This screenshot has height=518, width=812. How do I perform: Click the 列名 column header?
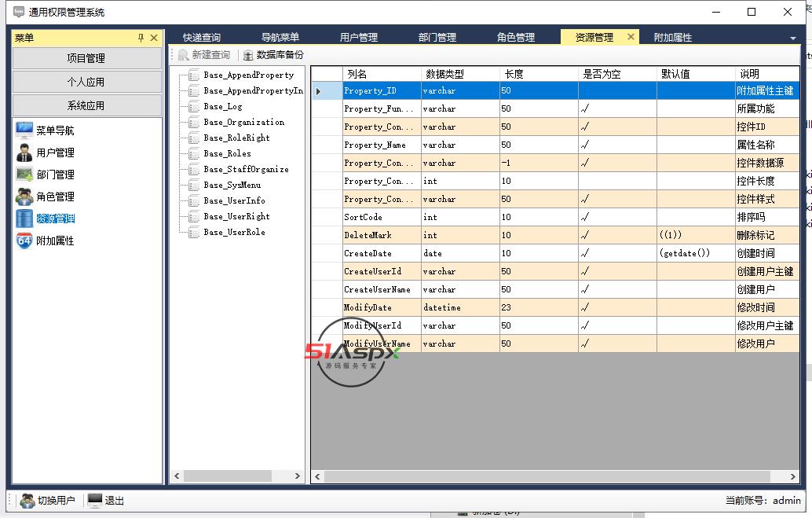[x=382, y=74]
